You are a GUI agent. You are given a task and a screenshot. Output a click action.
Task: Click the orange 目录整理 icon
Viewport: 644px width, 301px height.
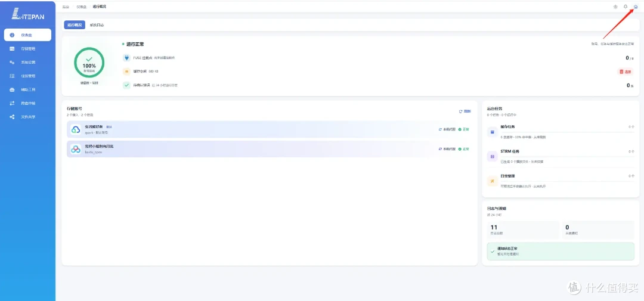point(492,181)
